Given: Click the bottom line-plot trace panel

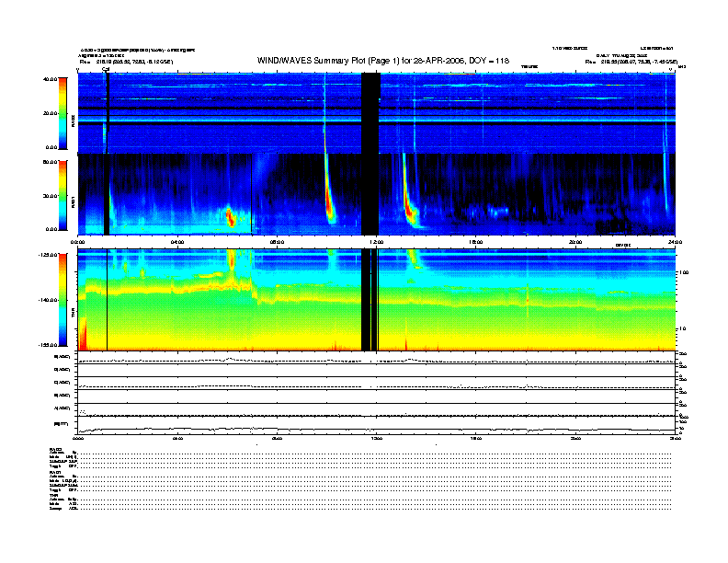Looking at the screenshot, I should click(x=376, y=425).
